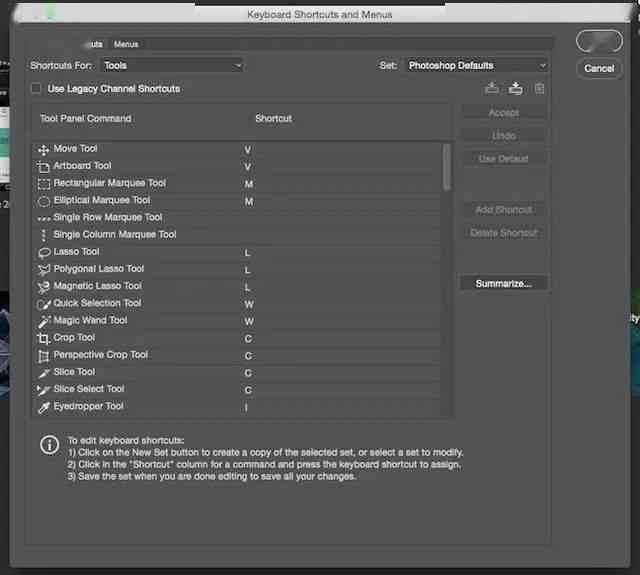The width and height of the screenshot is (640, 575).
Task: Click the Delete Shortcut button
Action: coord(504,233)
